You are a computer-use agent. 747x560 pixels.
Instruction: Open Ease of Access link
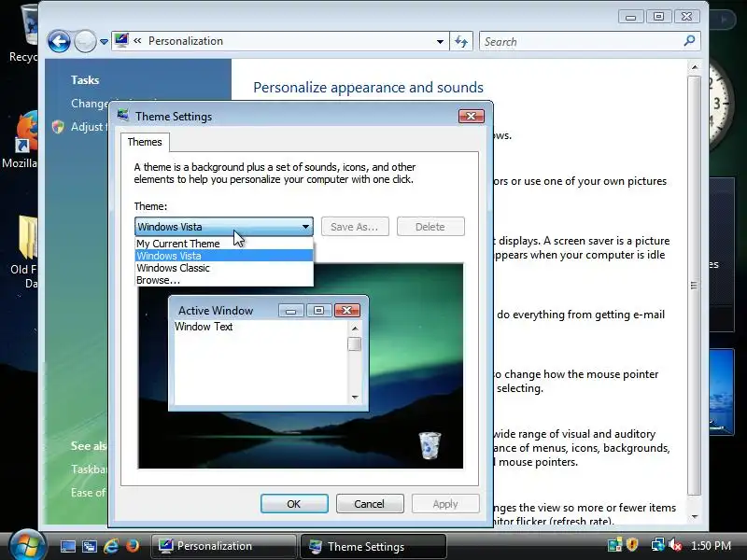89,493
